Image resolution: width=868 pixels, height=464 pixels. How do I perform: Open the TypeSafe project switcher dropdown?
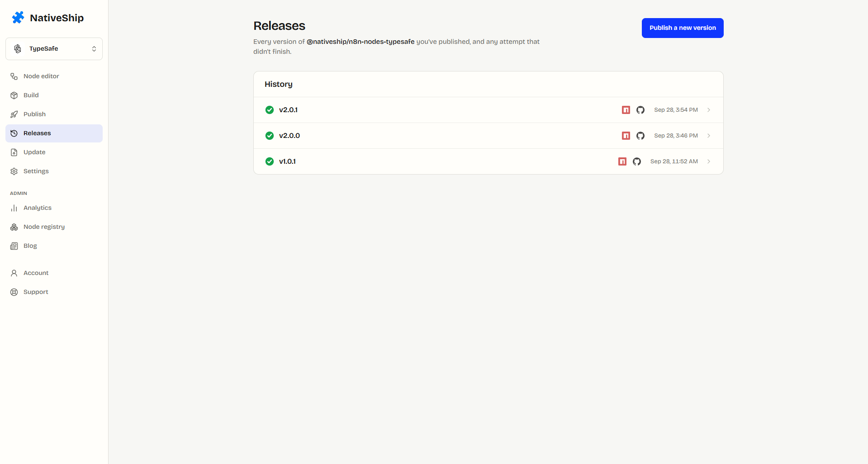click(54, 49)
